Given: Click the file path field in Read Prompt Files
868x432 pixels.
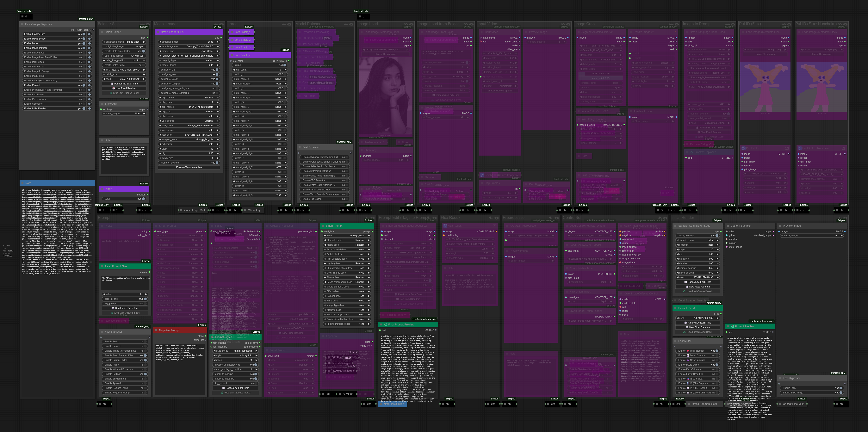Looking at the screenshot, I should pos(125,283).
